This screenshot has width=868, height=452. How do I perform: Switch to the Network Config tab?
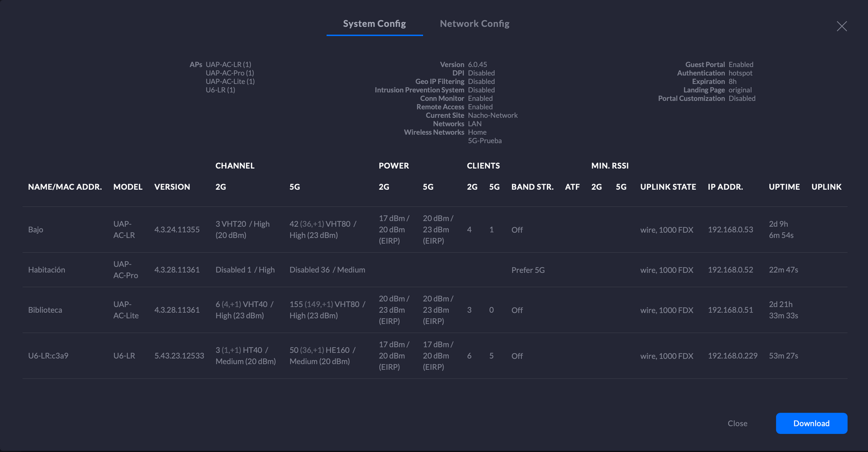click(x=474, y=23)
